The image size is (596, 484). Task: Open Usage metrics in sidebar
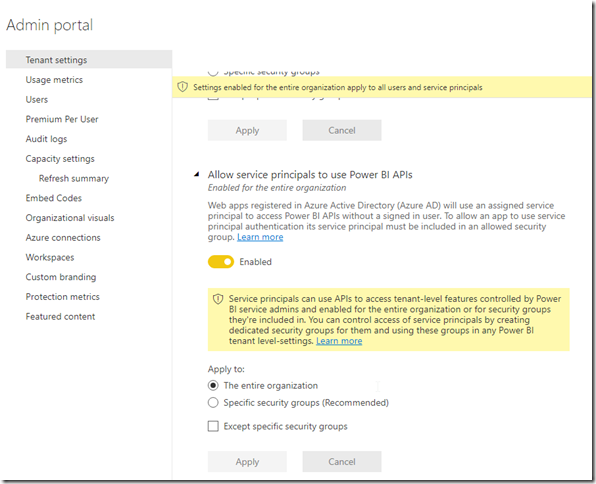[54, 80]
